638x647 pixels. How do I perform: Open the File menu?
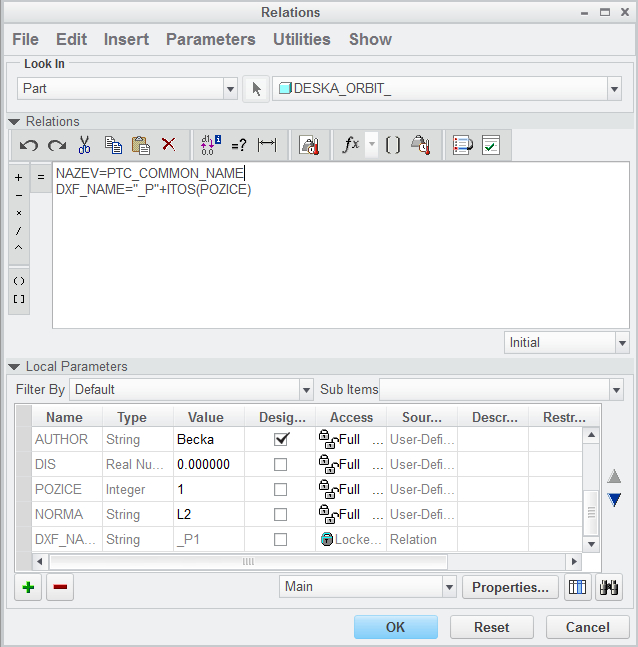[25, 40]
